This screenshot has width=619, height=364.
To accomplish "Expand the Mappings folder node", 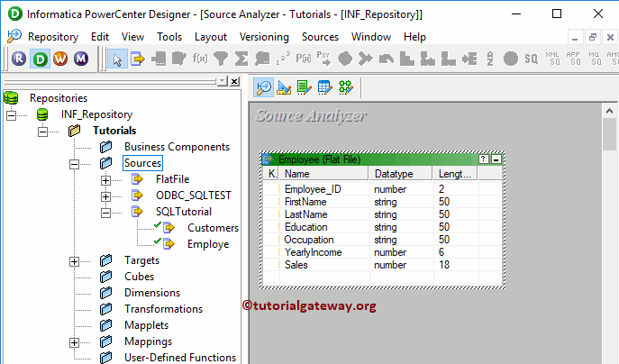I will pyautogui.click(x=76, y=342).
